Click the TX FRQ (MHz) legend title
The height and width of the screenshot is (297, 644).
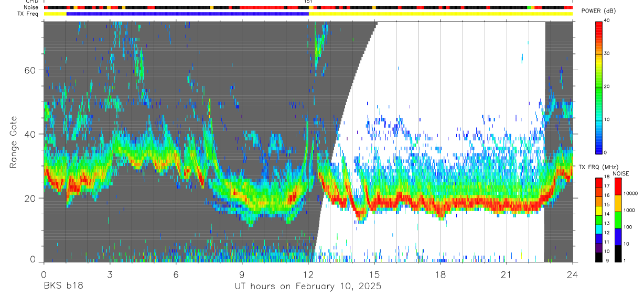(599, 167)
